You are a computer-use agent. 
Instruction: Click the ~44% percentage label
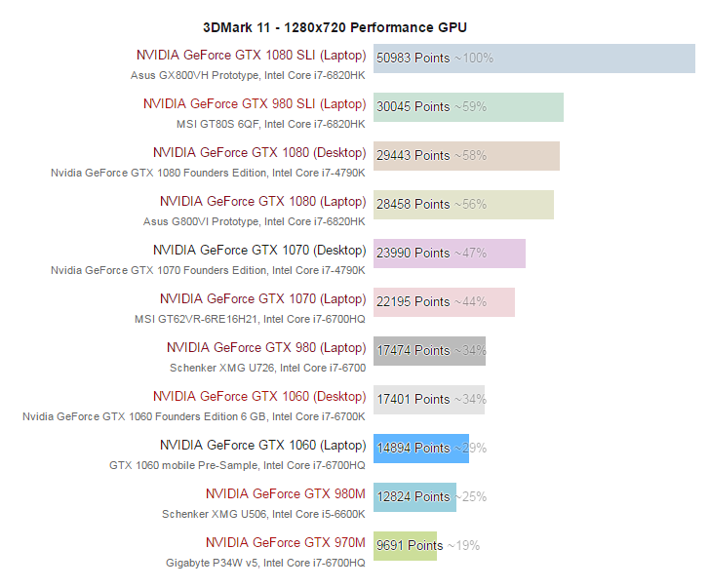pos(470,302)
